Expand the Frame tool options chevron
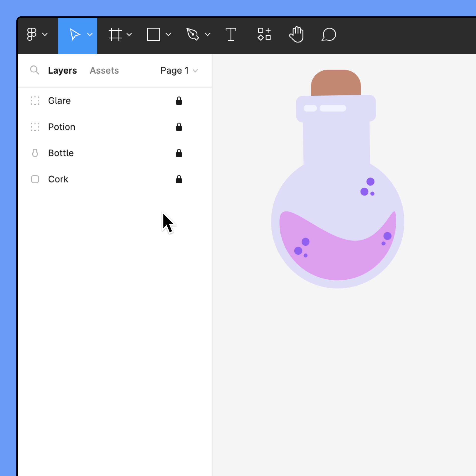The image size is (476, 476). click(x=129, y=34)
